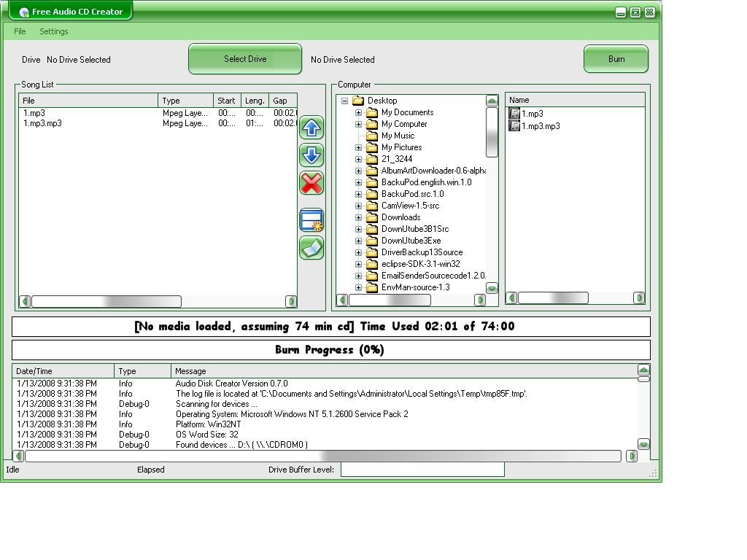Sort Song List by File column header
The width and height of the screenshot is (747, 560).
point(88,101)
